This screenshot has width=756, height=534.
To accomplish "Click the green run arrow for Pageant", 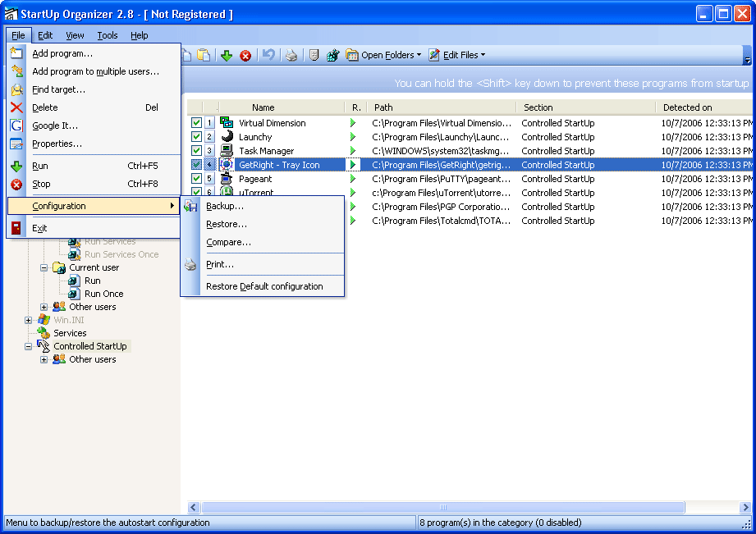I will (x=353, y=179).
